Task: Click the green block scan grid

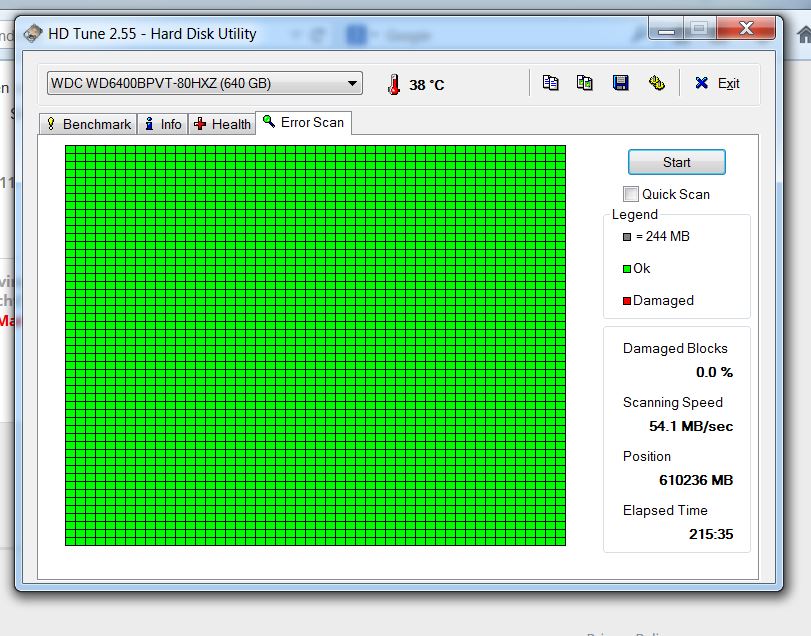Action: pyautogui.click(x=316, y=345)
